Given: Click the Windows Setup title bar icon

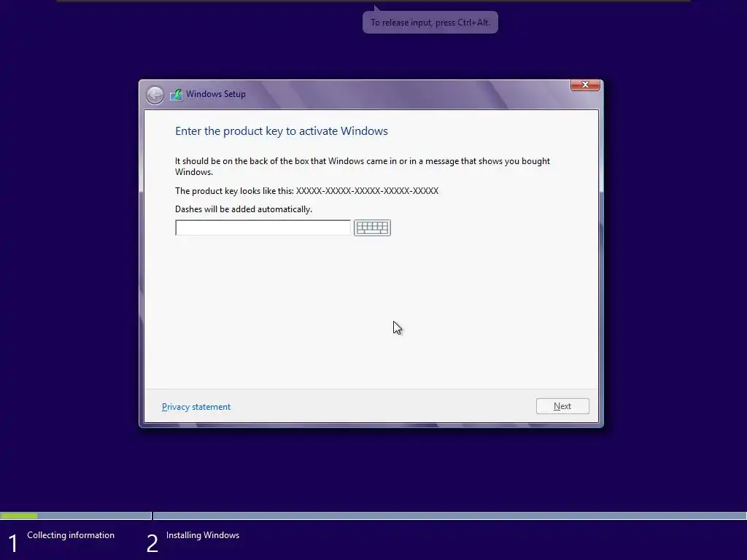Looking at the screenshot, I should 177,94.
